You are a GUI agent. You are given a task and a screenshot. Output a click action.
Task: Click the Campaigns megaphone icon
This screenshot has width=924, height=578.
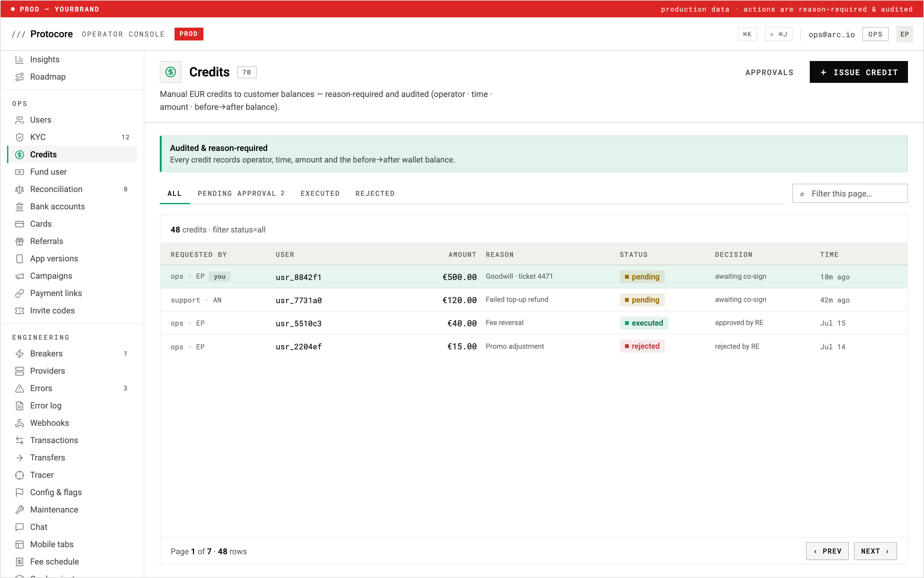coord(20,276)
